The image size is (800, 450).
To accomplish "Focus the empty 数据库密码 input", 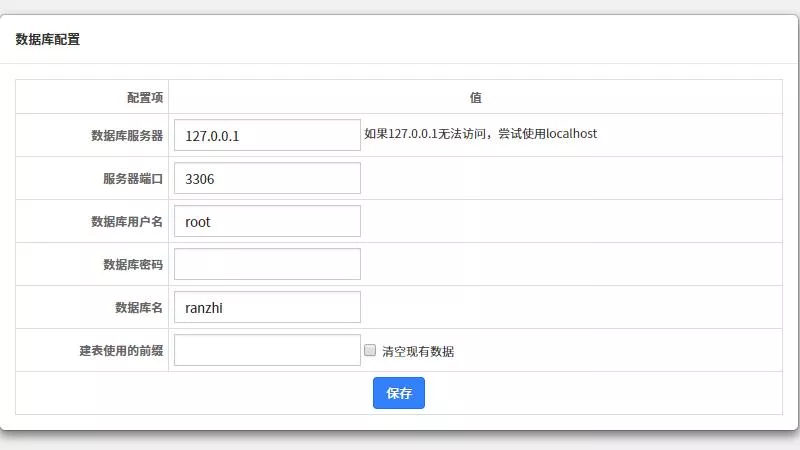I will (x=267, y=264).
